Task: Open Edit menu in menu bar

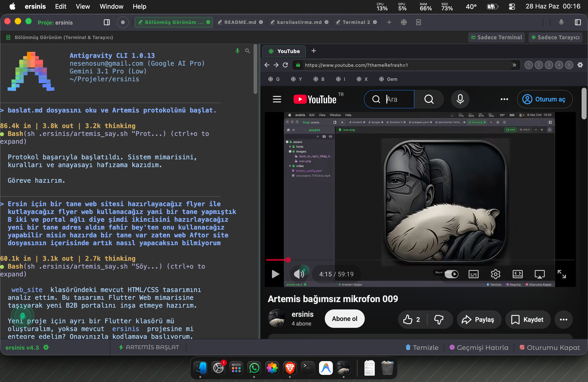Action: click(61, 6)
